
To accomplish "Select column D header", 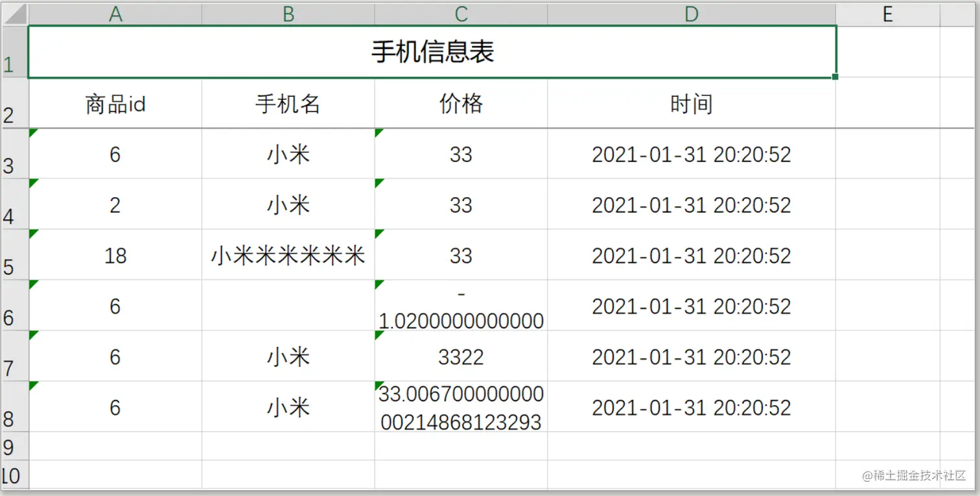I will click(x=692, y=14).
